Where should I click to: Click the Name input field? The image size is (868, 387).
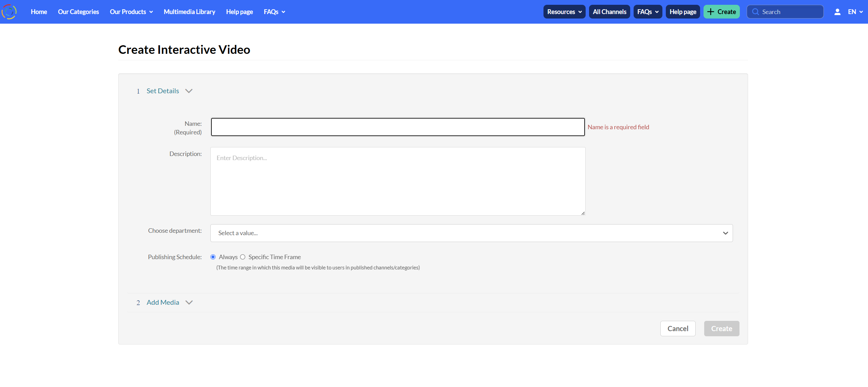tap(398, 127)
